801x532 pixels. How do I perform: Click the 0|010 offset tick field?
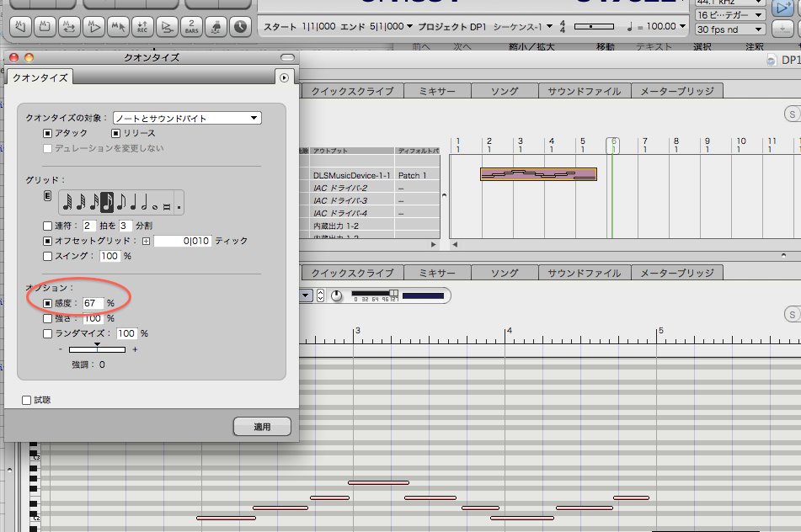tap(183, 241)
